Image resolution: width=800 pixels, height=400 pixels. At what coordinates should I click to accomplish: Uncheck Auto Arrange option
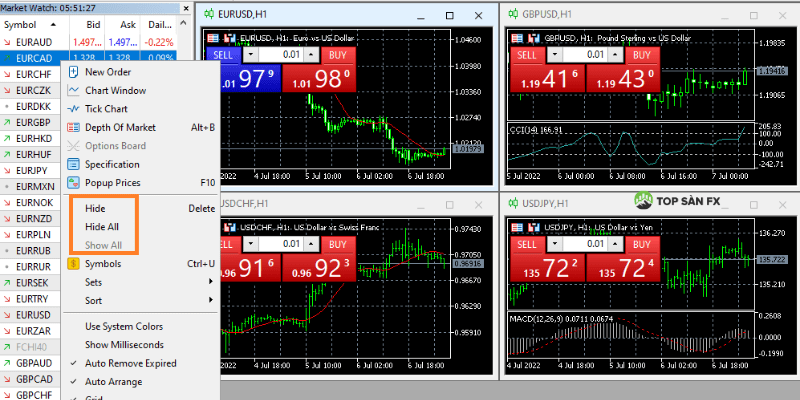click(x=140, y=382)
